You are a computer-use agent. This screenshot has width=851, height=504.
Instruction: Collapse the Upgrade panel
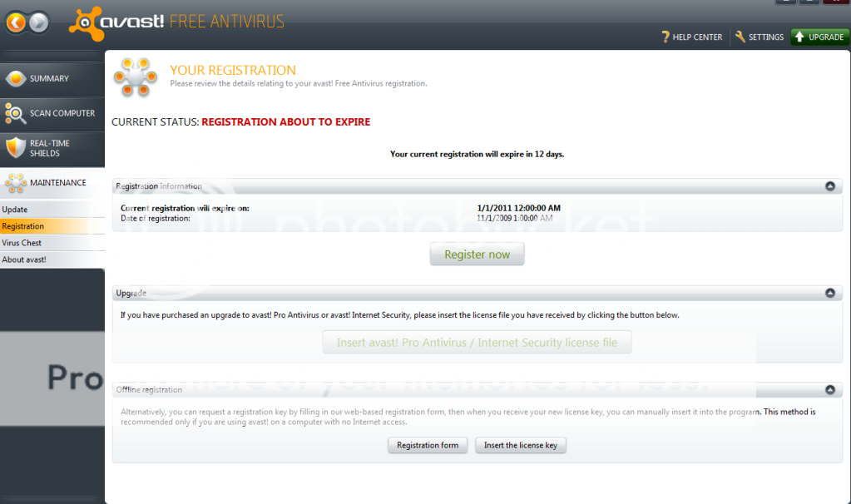[x=830, y=293]
